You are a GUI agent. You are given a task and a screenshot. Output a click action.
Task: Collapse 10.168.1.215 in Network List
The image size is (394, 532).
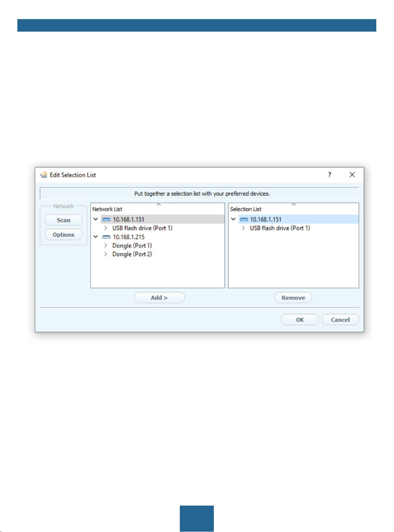coord(95,237)
